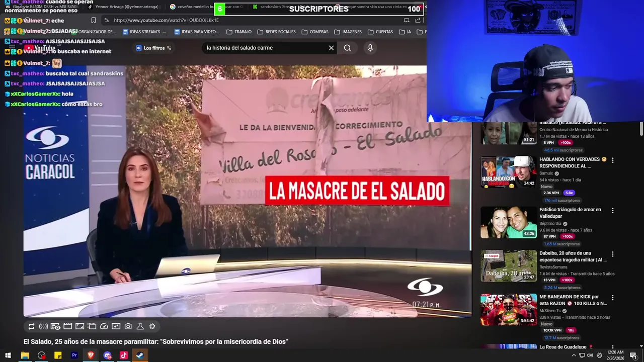Viewport: 644px width, 362px height.
Task: Take a video screenshot with camera icon
Action: (x=128, y=326)
